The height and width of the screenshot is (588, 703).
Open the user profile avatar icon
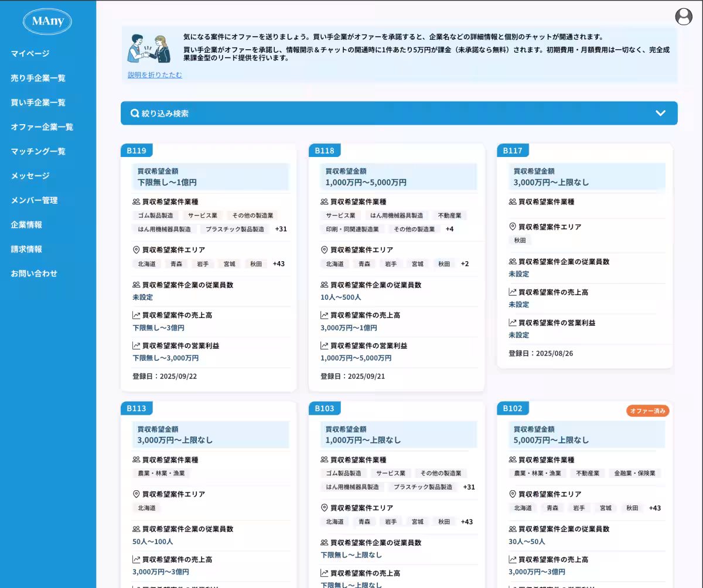point(684,17)
